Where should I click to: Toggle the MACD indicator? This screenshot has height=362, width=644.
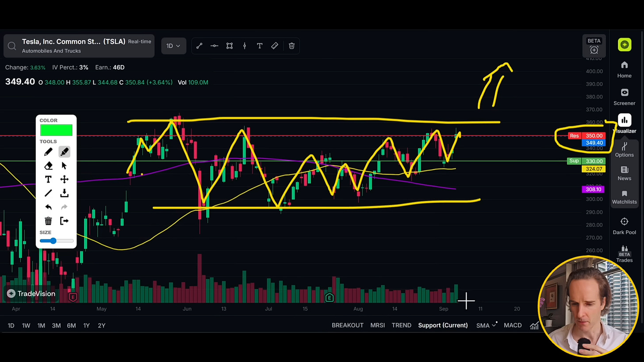[x=513, y=325]
